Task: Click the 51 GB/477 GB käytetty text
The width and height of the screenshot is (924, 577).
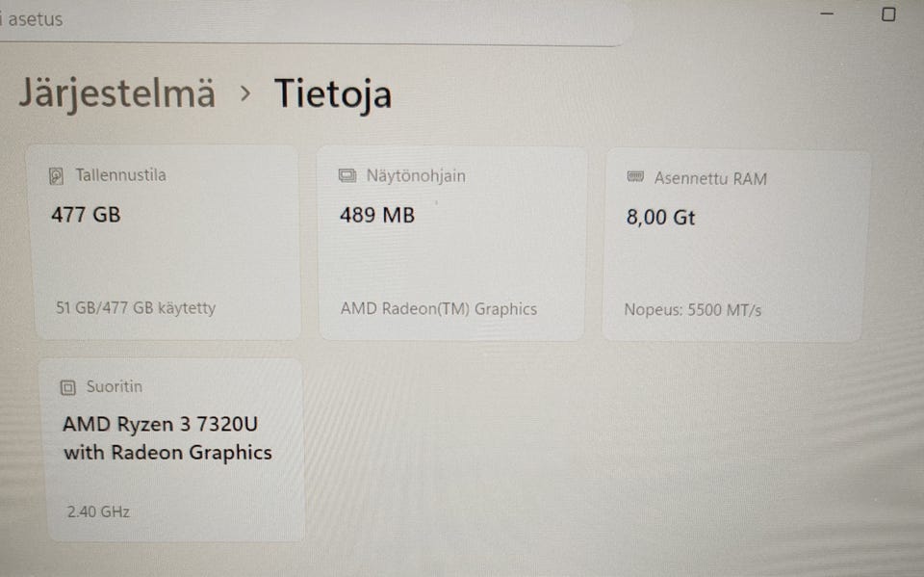Action: click(136, 308)
